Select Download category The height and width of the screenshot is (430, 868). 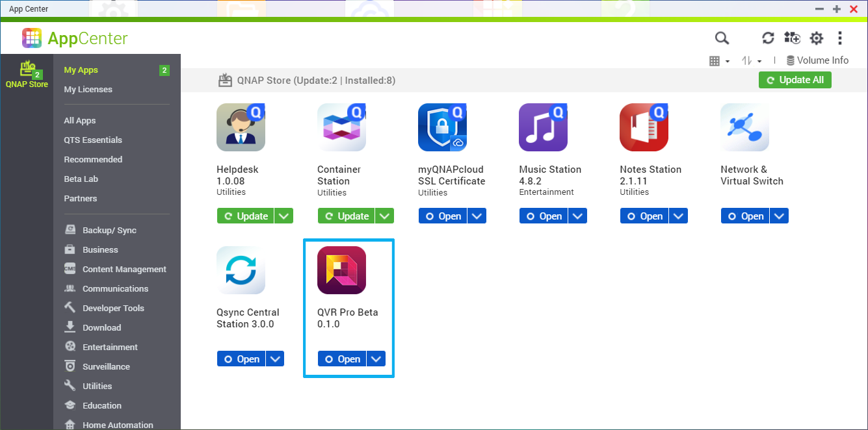93,328
